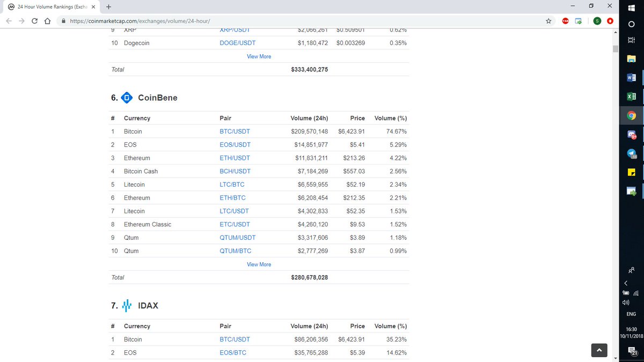Open the yellow Sticky Notes taskbar icon
This screenshot has height=362, width=644.
632,172
